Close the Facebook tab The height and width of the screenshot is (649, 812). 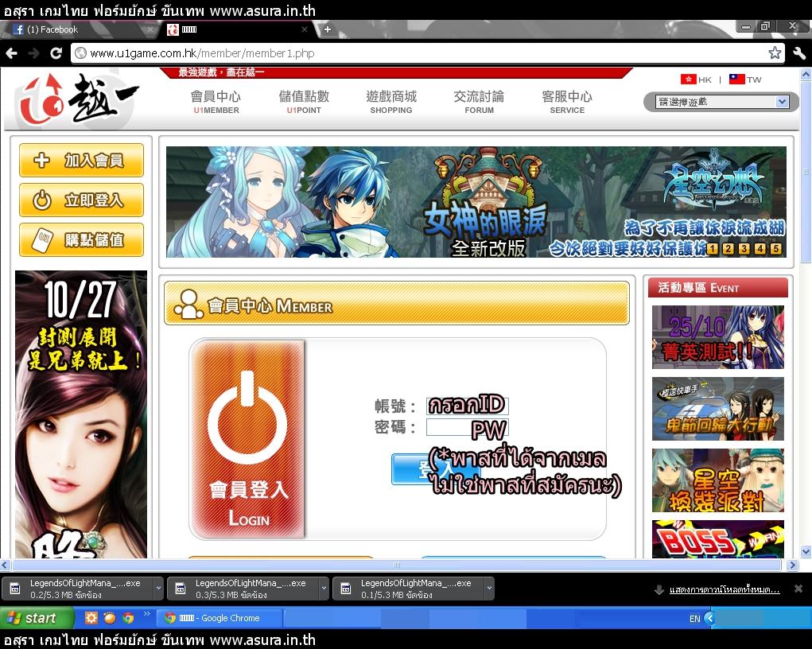[x=150, y=29]
